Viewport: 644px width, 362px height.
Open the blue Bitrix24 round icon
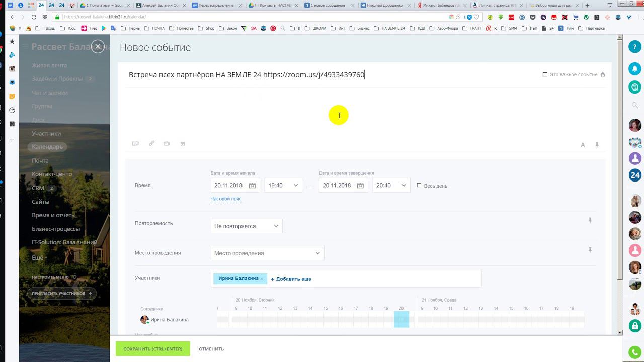pyautogui.click(x=635, y=175)
